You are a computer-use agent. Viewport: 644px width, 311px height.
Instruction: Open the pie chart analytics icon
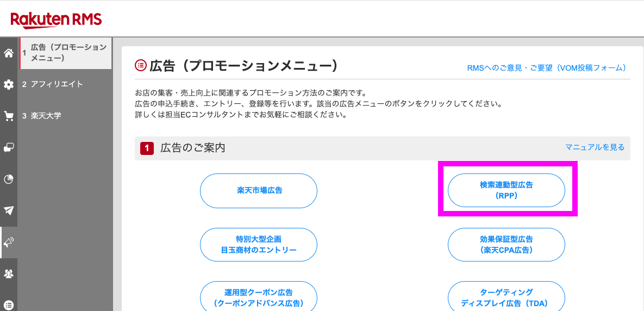[x=9, y=179]
